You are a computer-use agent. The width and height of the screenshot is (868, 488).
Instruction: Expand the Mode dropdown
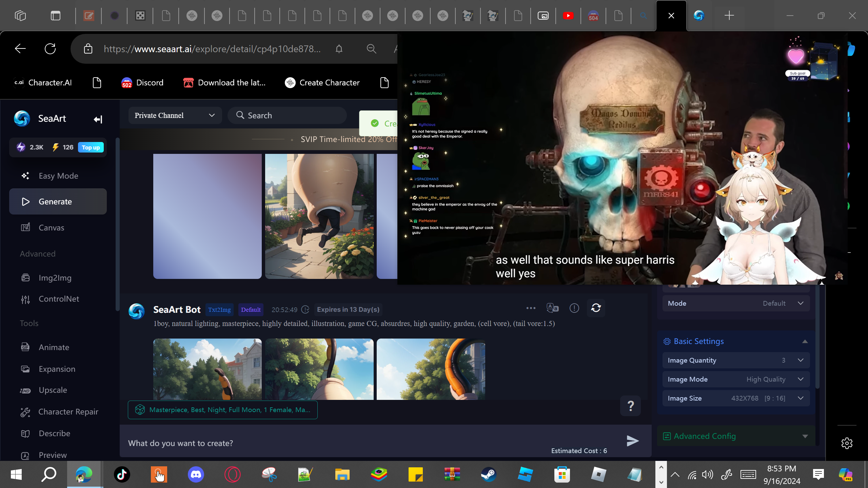736,303
